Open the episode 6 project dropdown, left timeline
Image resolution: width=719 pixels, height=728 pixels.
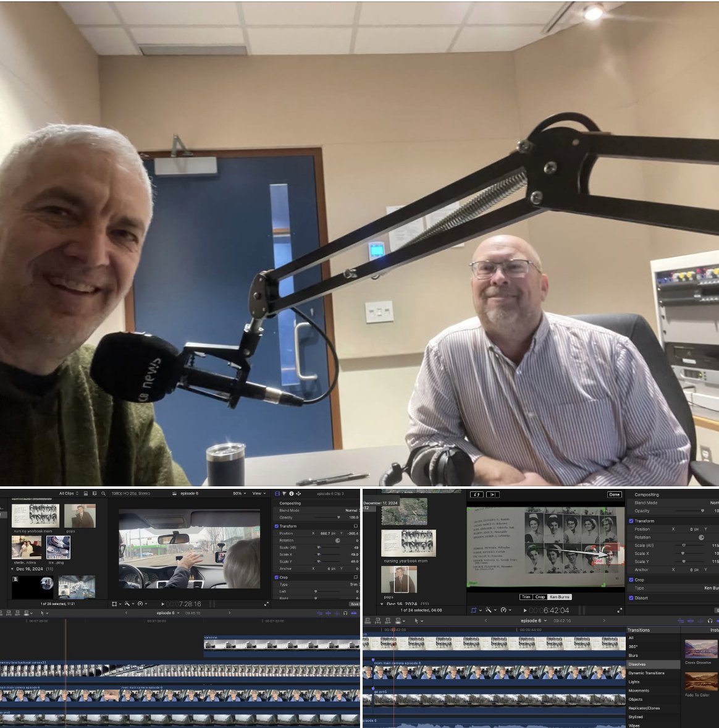pyautogui.click(x=168, y=613)
